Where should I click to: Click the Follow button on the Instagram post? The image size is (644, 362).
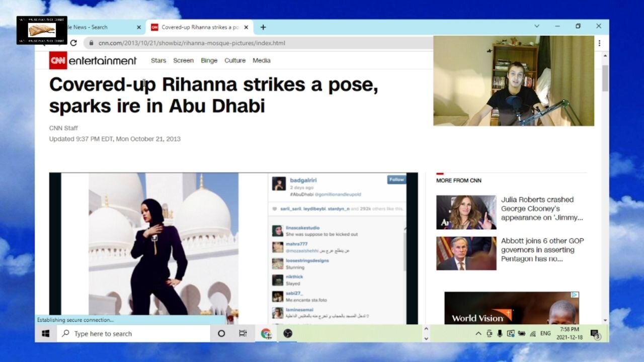click(x=396, y=179)
